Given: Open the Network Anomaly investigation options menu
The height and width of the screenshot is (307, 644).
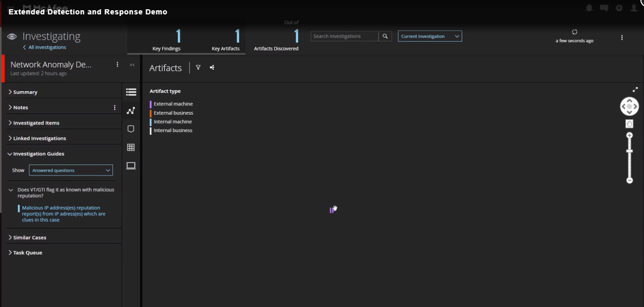Looking at the screenshot, I should click(117, 64).
